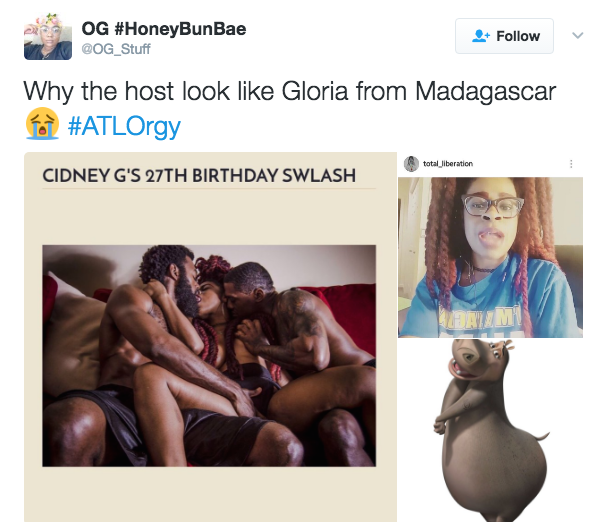Open the total_liberation profile picture
Screen dimensions: 595x522
[x=411, y=164]
